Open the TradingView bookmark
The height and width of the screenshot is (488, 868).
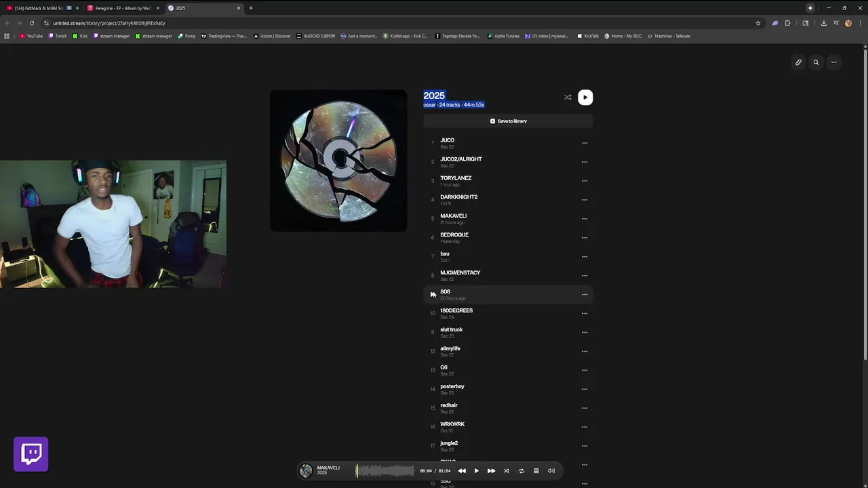pyautogui.click(x=224, y=36)
